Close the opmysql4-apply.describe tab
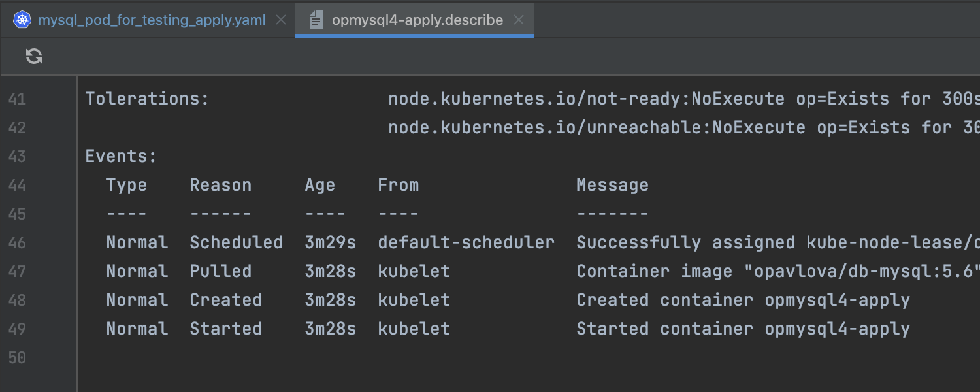980x392 pixels. click(x=519, y=20)
